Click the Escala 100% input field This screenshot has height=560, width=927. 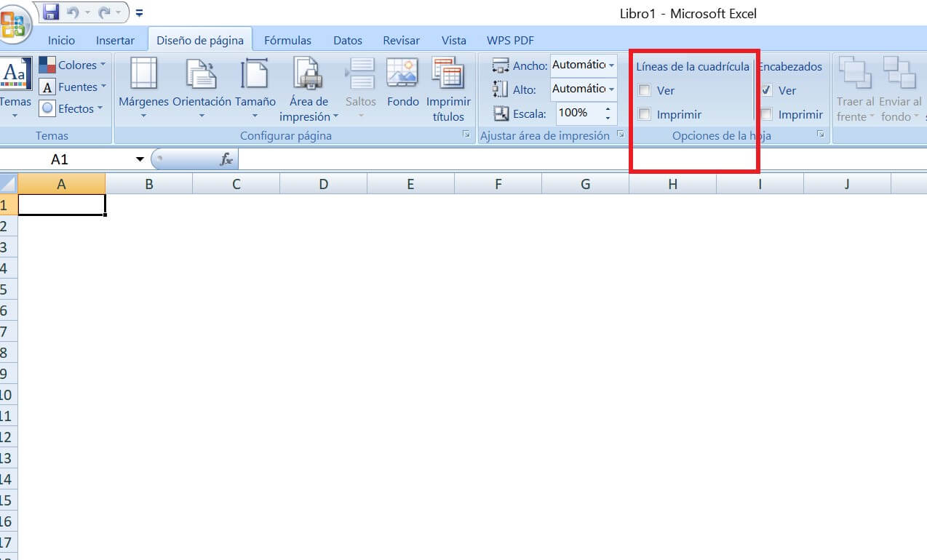tap(579, 113)
